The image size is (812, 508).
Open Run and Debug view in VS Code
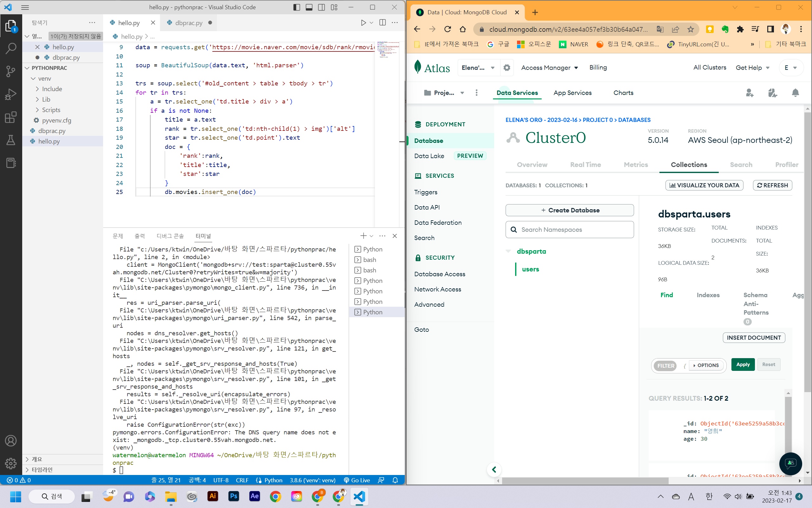point(11,94)
